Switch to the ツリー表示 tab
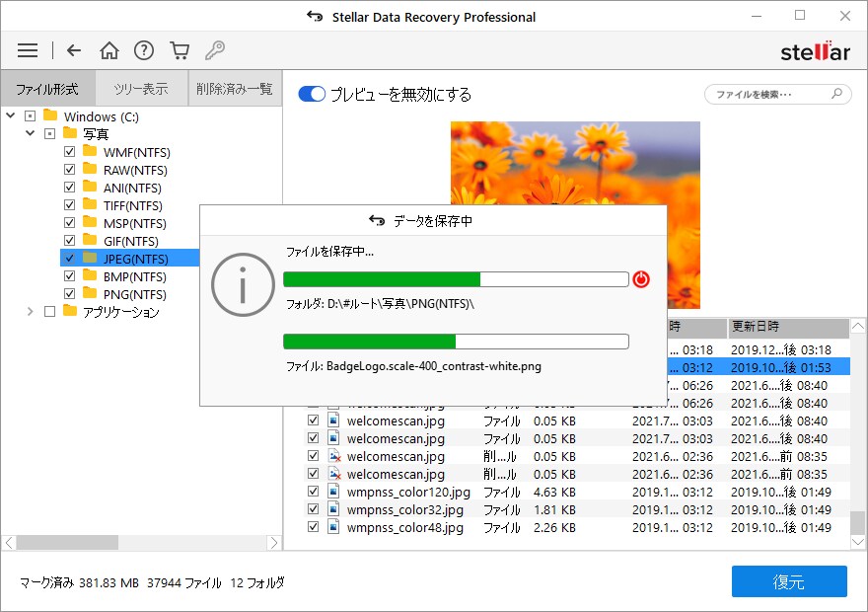The height and width of the screenshot is (612, 868). [x=141, y=89]
